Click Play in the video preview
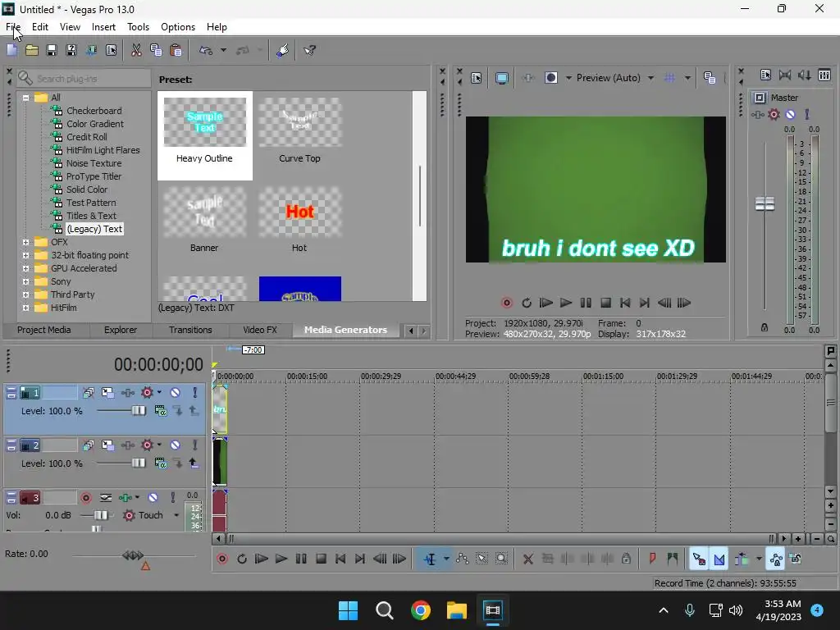 (x=566, y=303)
